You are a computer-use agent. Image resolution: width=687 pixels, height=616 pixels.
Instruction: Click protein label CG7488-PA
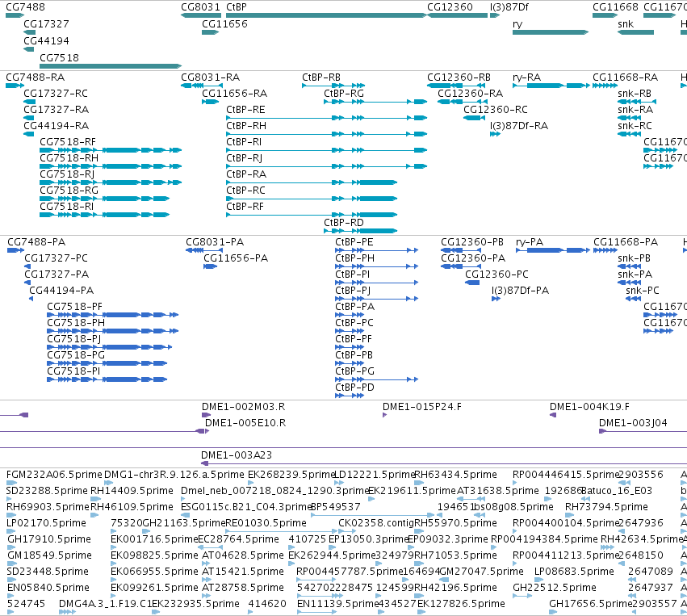click(x=36, y=242)
